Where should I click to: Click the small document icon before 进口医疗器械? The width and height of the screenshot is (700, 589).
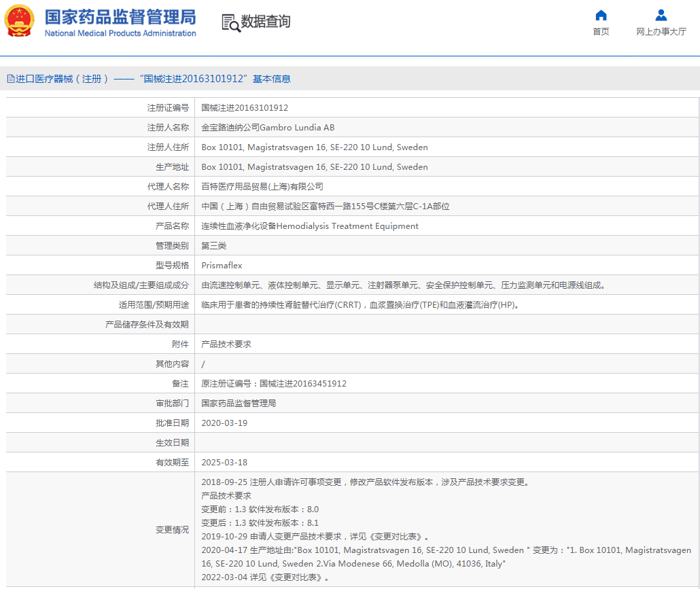(10, 79)
